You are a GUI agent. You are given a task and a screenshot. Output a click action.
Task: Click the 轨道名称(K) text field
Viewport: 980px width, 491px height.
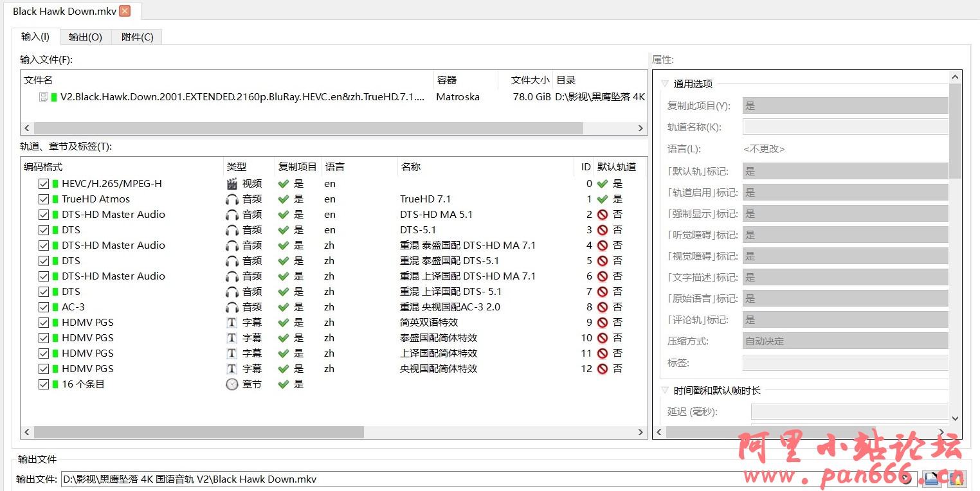[x=845, y=127]
